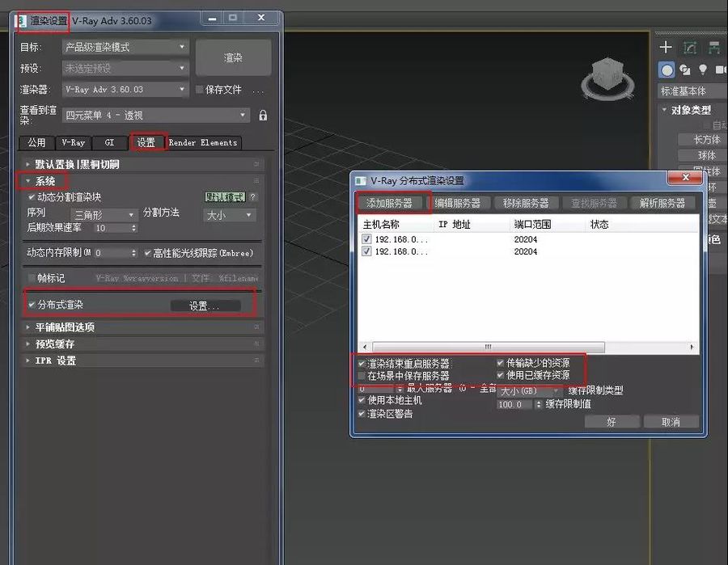This screenshot has width=728, height=565.
Task: Click the remove server button
Action: 526,203
